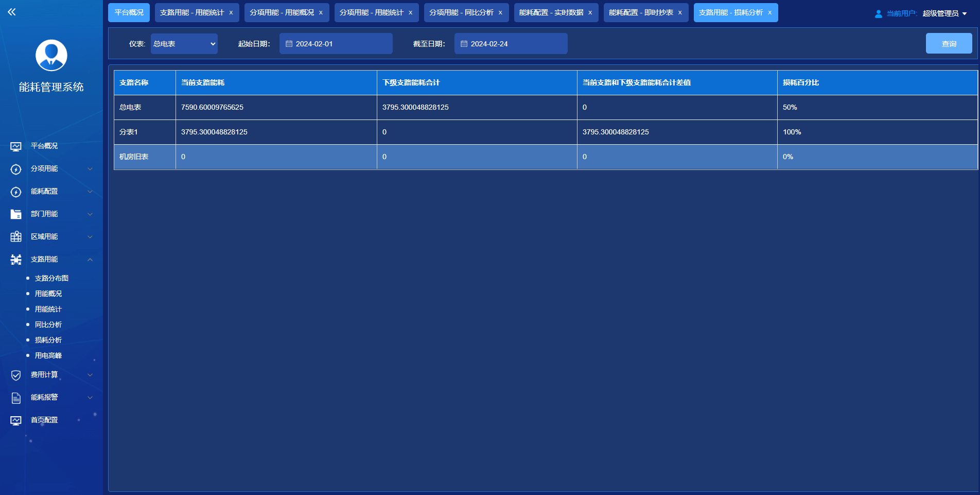The width and height of the screenshot is (980, 495).
Task: Collapse sidebar with double-arrow icon
Action: tap(12, 12)
